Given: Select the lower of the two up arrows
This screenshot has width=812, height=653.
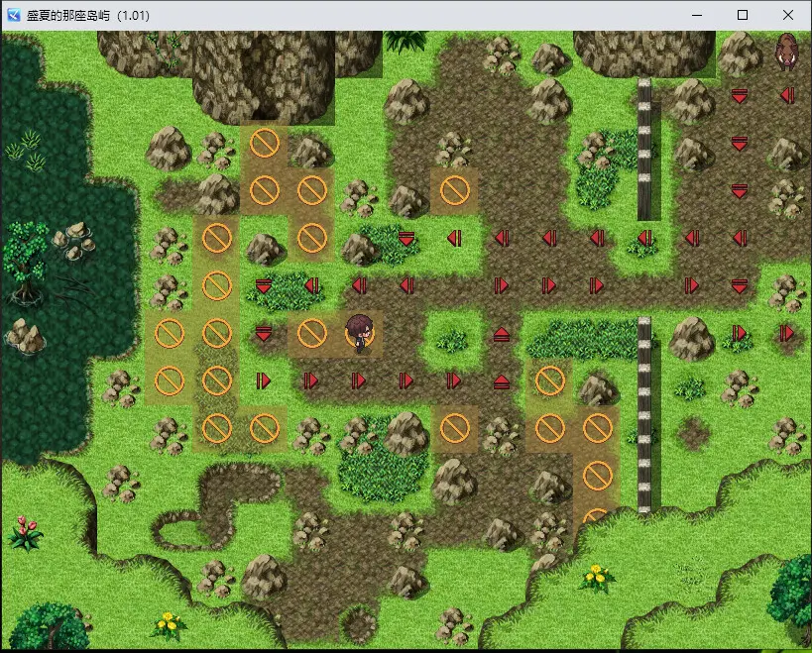Looking at the screenshot, I should pos(502,381).
